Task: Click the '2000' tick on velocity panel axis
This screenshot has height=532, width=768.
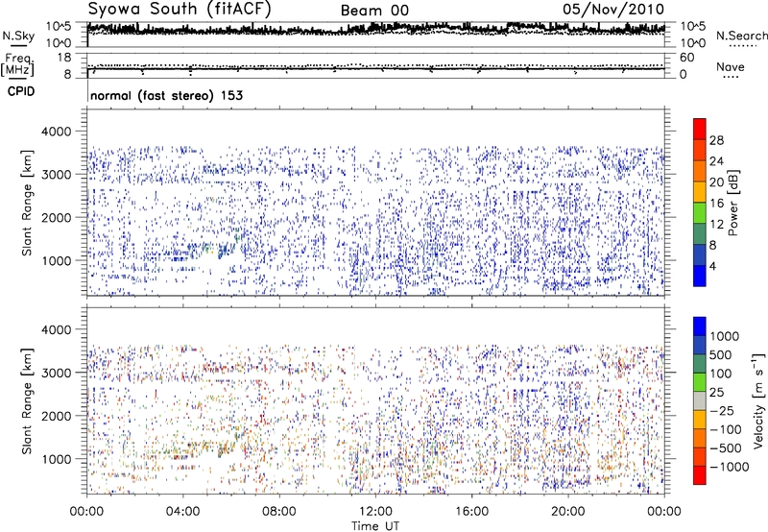Action: pos(56,416)
